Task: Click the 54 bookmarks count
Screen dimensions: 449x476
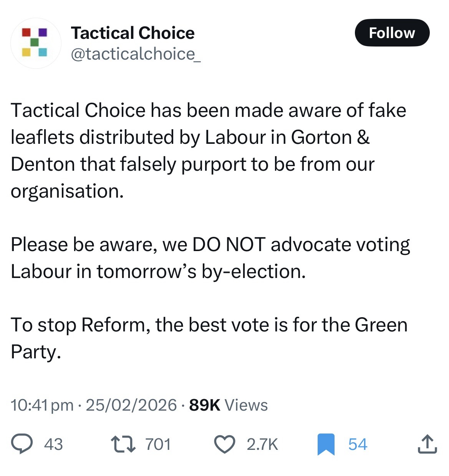Action: point(358,444)
